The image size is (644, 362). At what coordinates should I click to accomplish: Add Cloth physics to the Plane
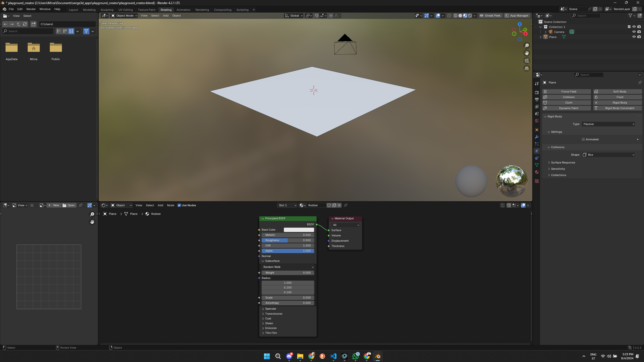click(x=566, y=103)
